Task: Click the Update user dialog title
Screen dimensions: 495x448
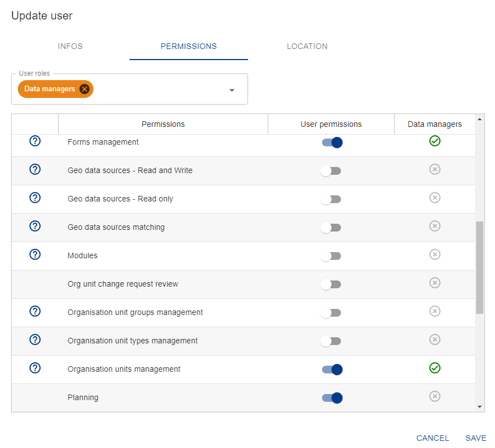Action: 42,16
